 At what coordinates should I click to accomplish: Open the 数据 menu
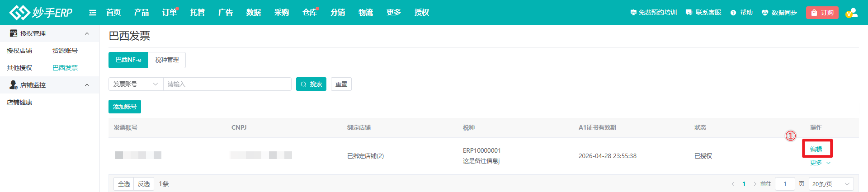point(254,13)
